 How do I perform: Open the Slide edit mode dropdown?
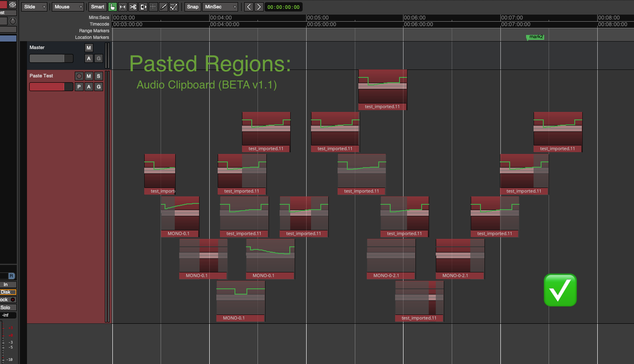[35, 7]
